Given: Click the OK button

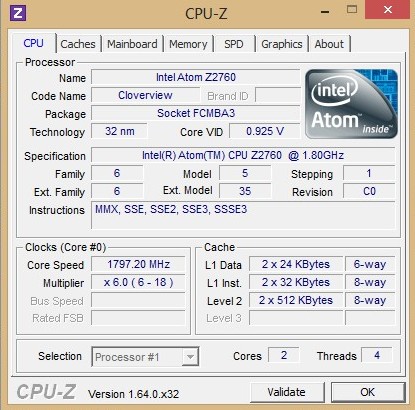Looking at the screenshot, I should tap(368, 392).
